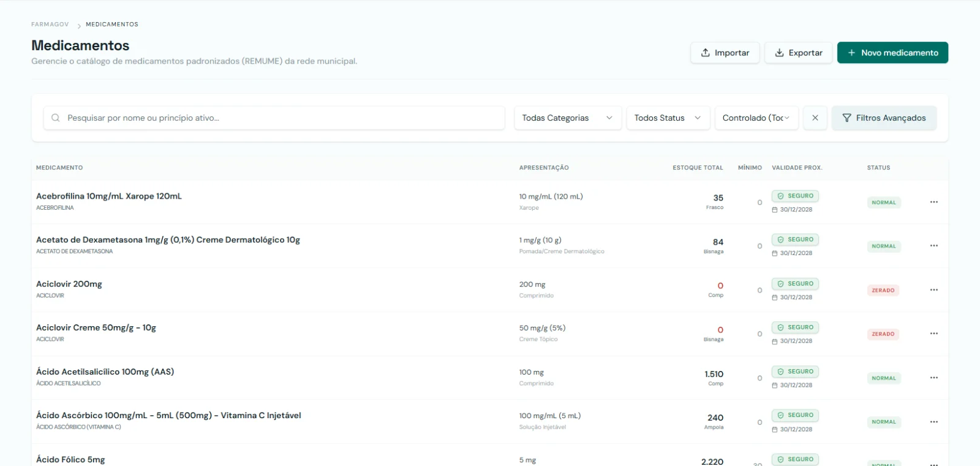Image resolution: width=980 pixels, height=466 pixels.
Task: Click the Importar button
Action: click(725, 53)
